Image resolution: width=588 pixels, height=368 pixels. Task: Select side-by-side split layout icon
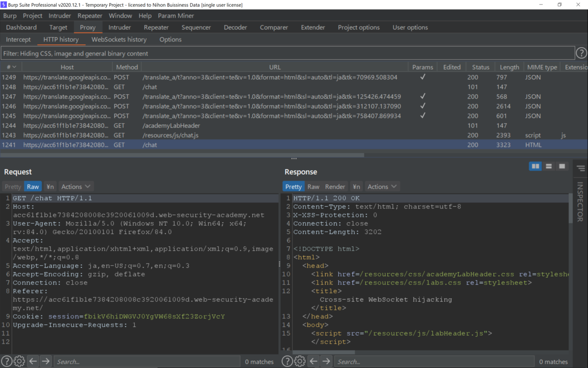click(x=536, y=166)
